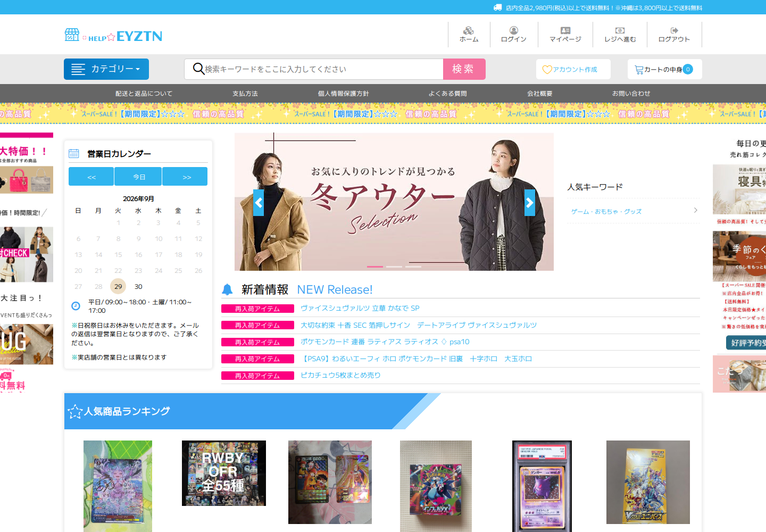Open the 冬アウター Selection banner
This screenshot has height=532, width=766.
(x=394, y=202)
